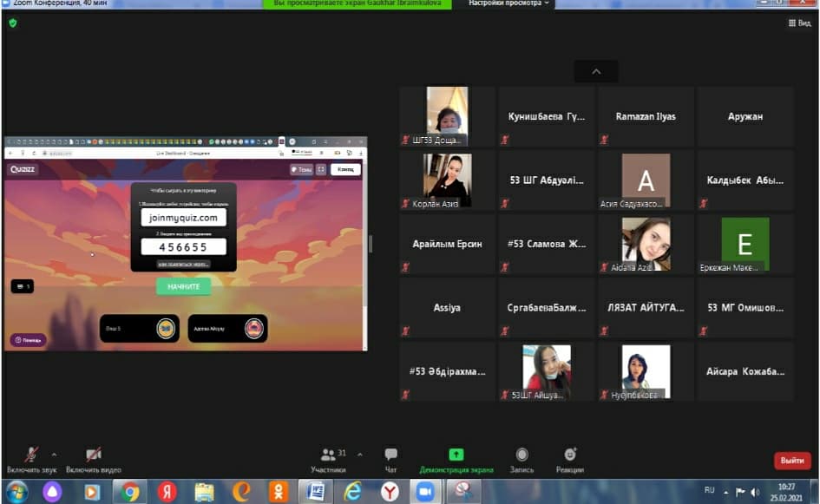
Task: Unmute microphone with Включить звук icon
Action: 31,455
